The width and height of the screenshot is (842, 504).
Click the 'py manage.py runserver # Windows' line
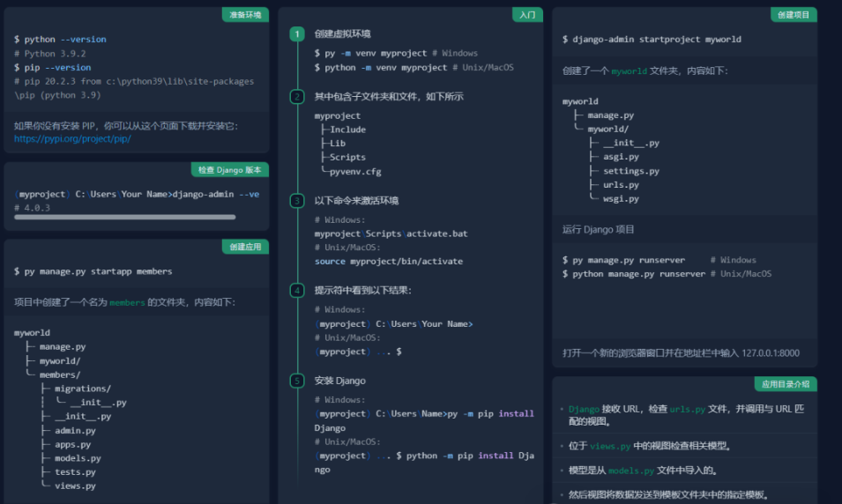[x=659, y=260]
